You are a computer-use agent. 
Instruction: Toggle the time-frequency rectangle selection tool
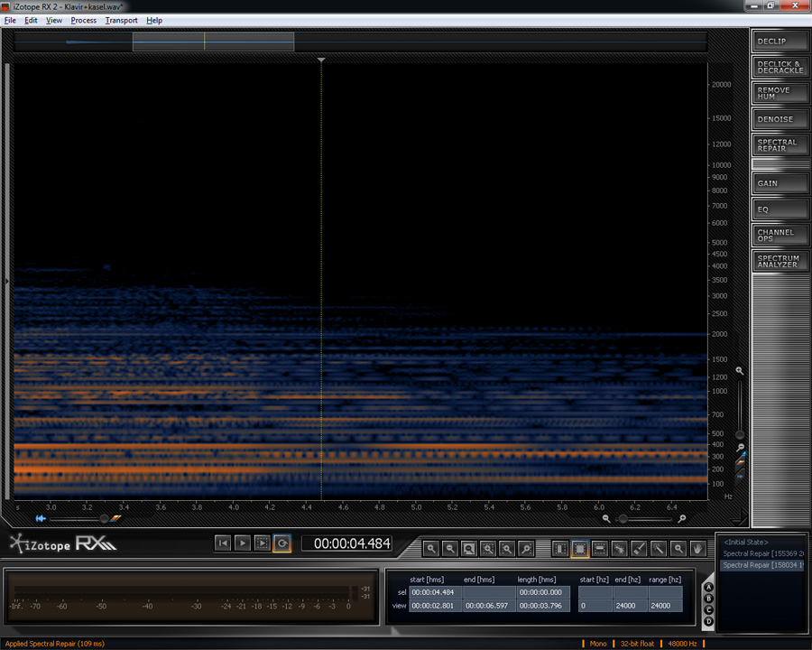579,548
